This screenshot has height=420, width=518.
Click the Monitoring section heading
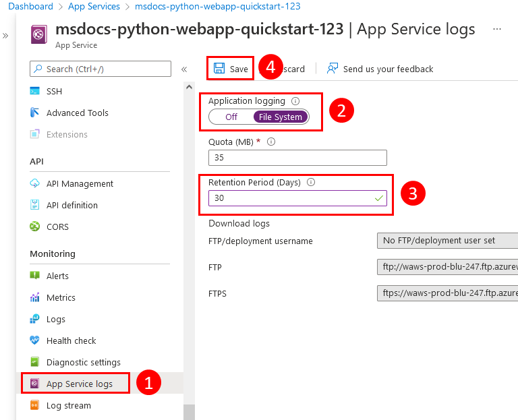pyautogui.click(x=53, y=253)
